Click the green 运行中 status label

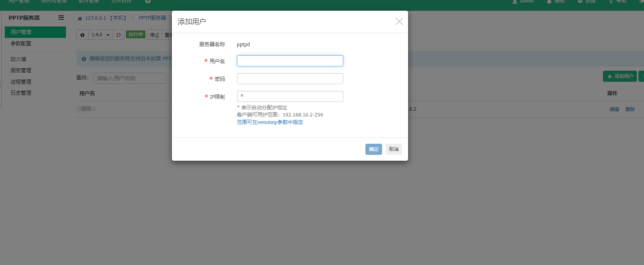(136, 34)
